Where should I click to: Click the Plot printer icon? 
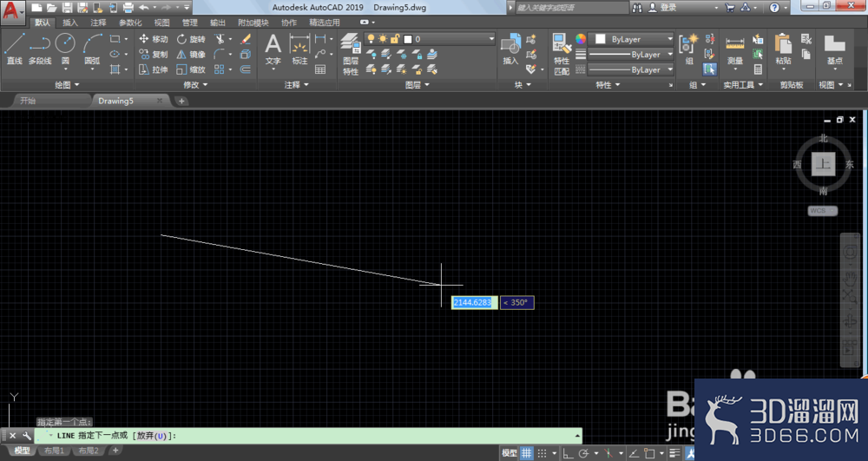click(x=128, y=7)
